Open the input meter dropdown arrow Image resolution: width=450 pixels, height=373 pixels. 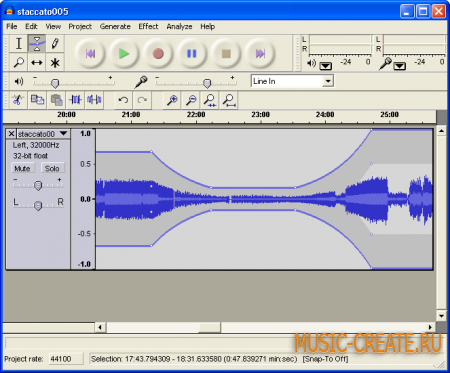click(399, 66)
